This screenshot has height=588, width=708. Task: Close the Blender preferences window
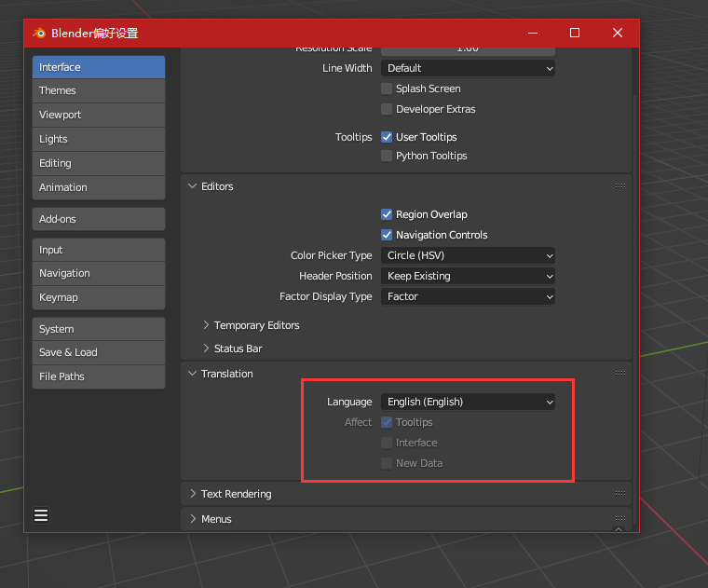[618, 33]
